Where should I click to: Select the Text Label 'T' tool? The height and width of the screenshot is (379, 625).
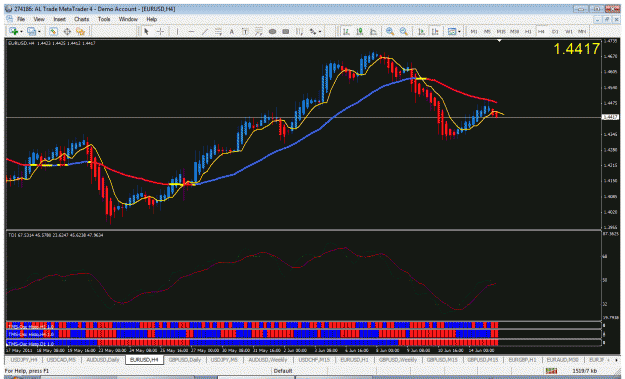(245, 31)
